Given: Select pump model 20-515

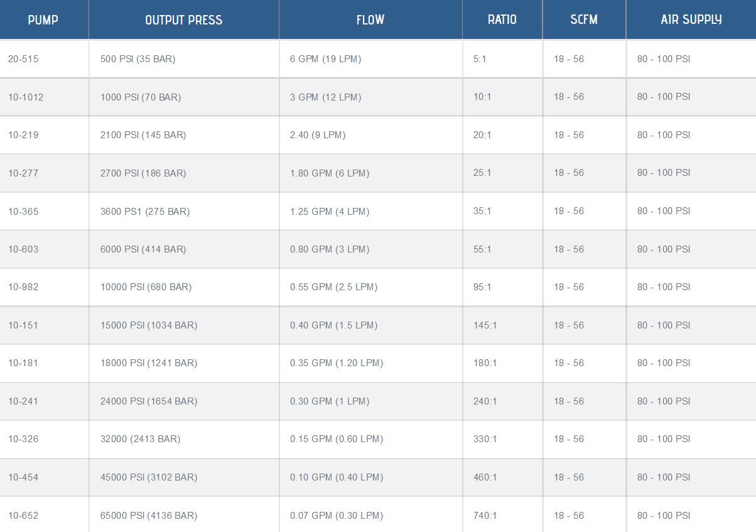Looking at the screenshot, I should [x=23, y=59].
